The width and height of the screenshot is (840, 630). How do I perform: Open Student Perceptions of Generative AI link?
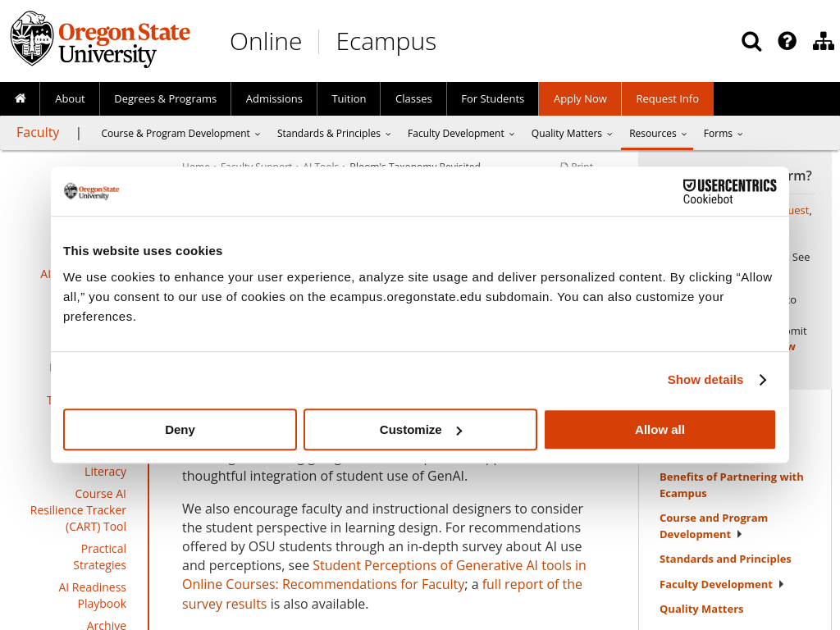(384, 575)
